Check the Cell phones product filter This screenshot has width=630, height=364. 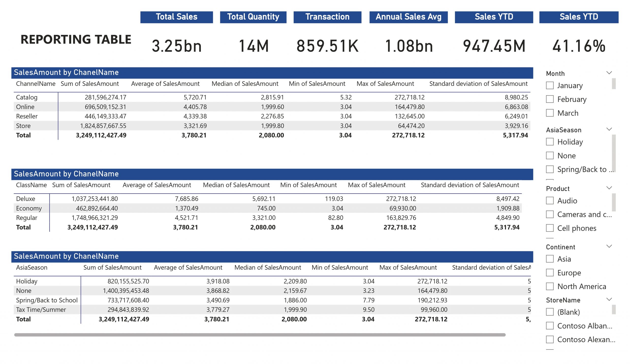click(x=550, y=228)
